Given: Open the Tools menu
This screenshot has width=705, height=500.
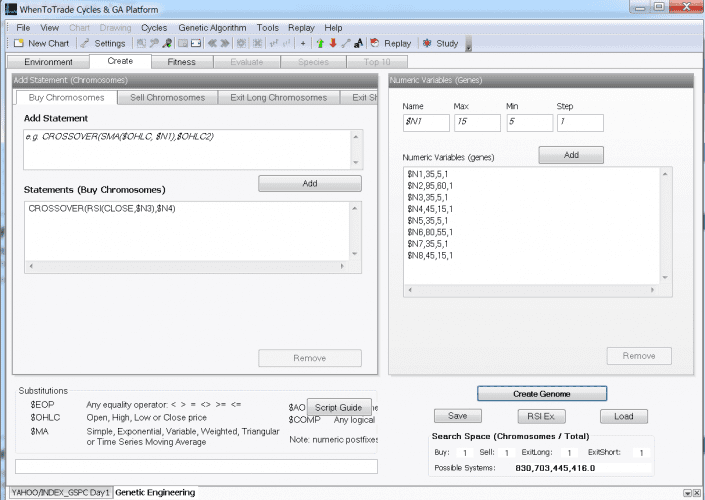Looking at the screenshot, I should point(268,27).
